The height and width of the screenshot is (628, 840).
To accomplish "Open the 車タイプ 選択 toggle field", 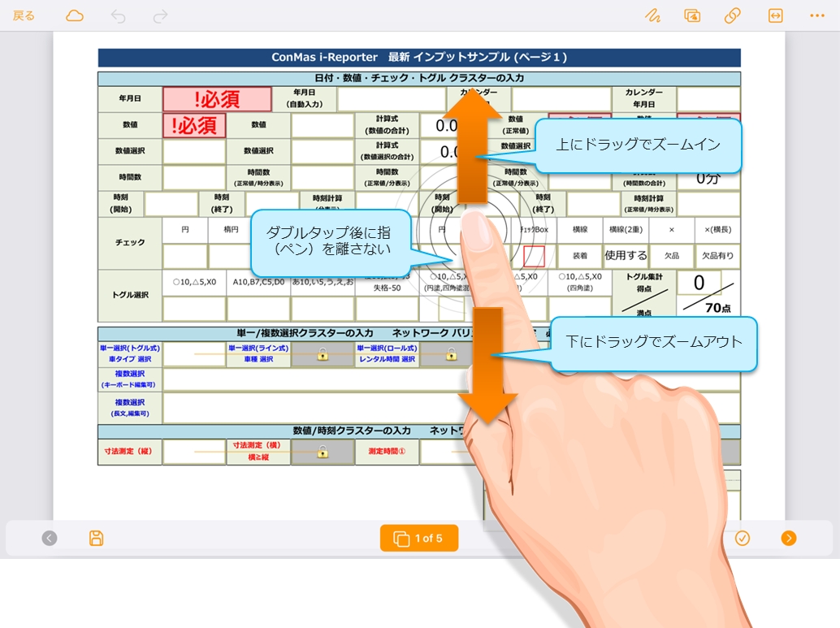I will click(194, 354).
